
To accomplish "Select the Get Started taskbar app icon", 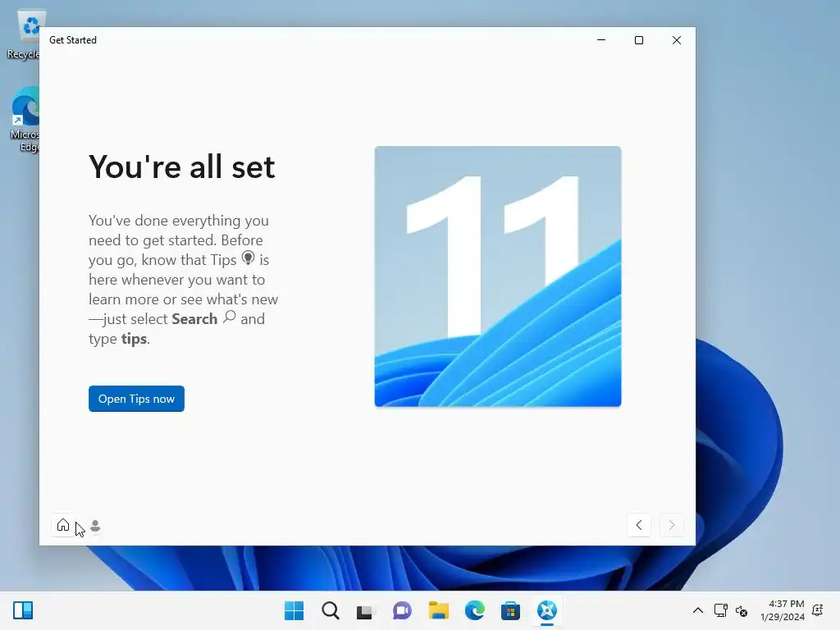I will click(x=547, y=610).
